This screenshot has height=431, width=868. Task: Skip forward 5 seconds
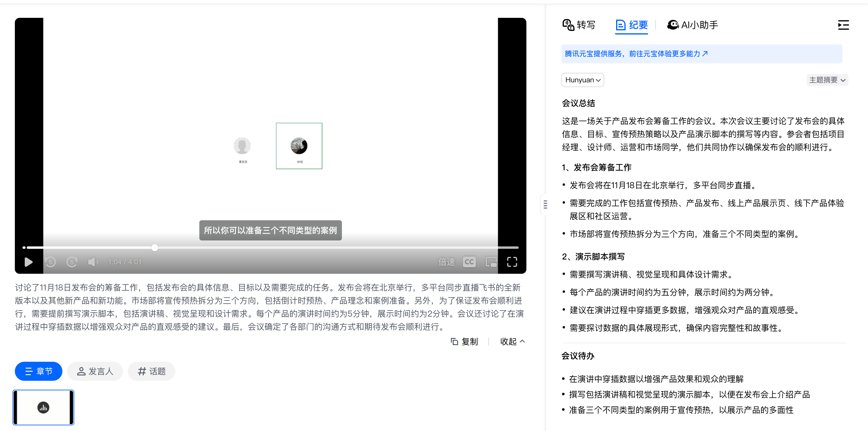coord(72,262)
